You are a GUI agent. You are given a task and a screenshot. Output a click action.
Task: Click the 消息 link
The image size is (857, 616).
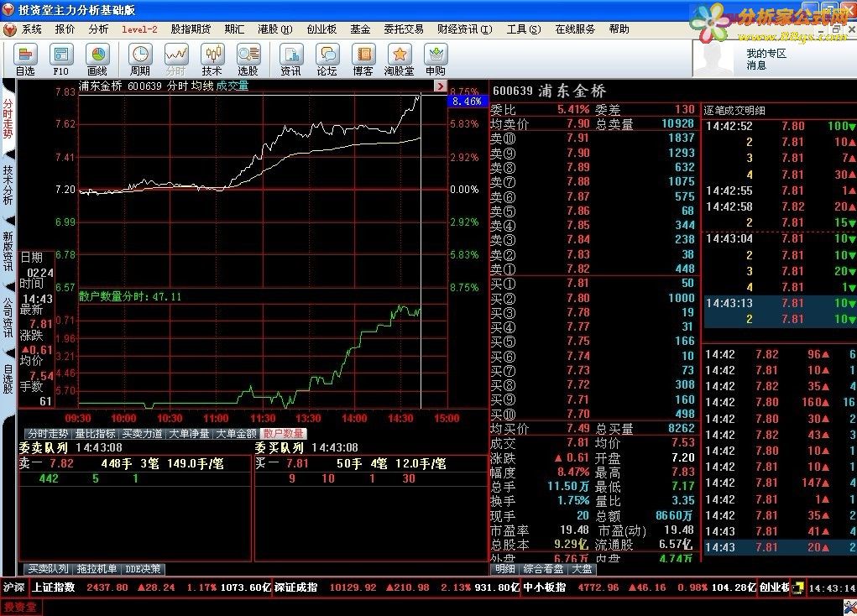[756, 65]
